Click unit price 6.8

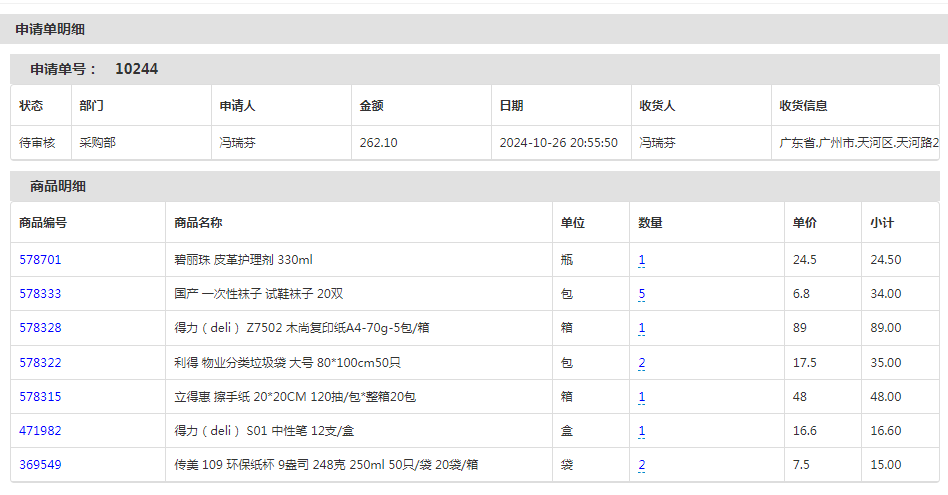801,294
